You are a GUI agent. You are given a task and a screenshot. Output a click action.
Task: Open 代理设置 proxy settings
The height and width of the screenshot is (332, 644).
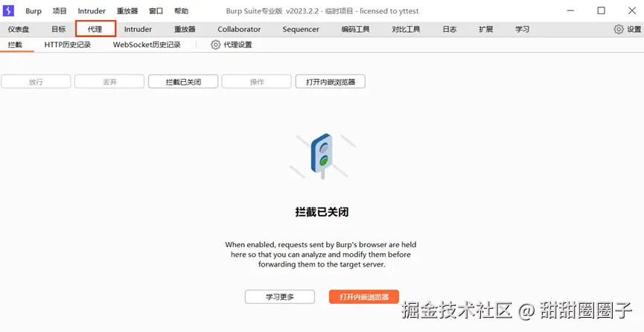pyautogui.click(x=232, y=45)
